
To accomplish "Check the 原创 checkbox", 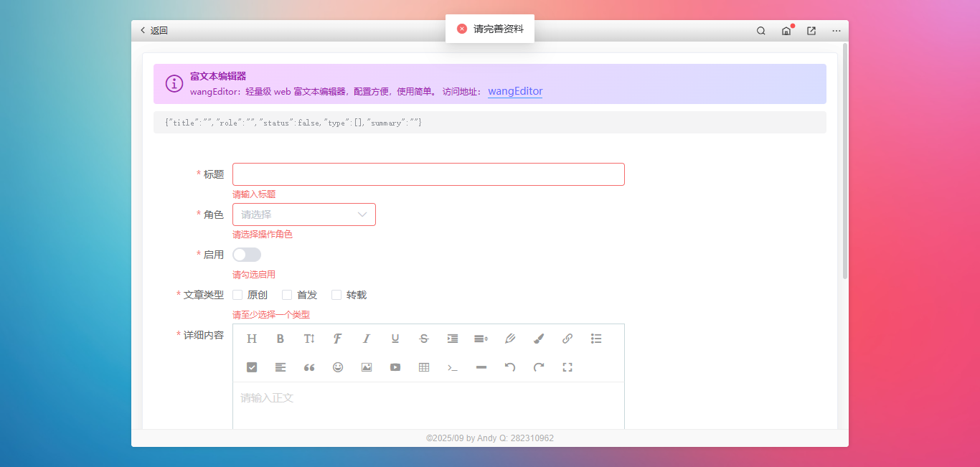I will pos(237,295).
